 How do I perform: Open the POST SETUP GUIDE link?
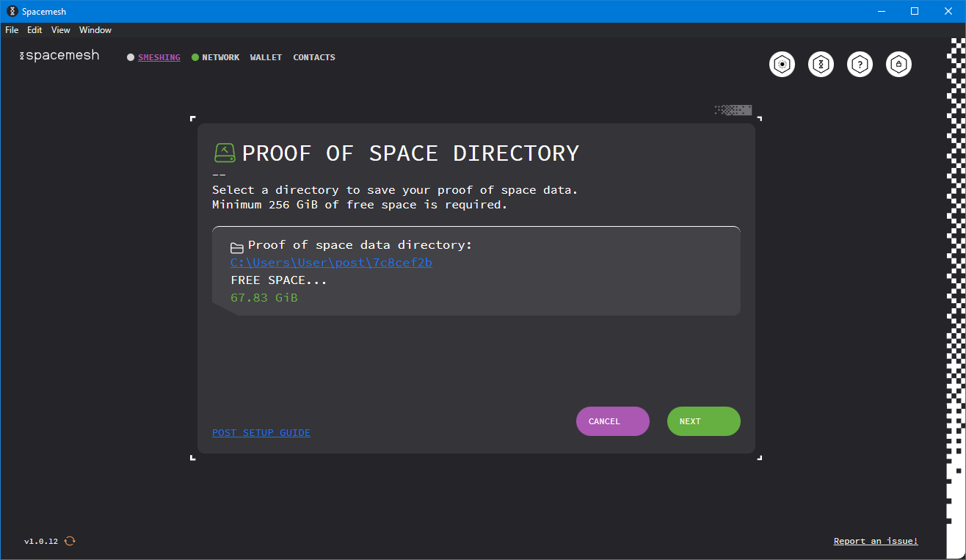click(261, 433)
